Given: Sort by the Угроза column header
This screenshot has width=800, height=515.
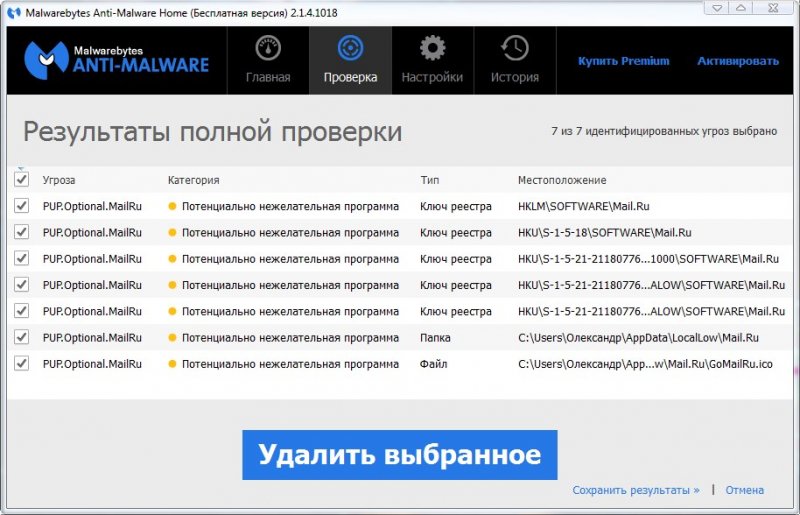Looking at the screenshot, I should pos(59,180).
